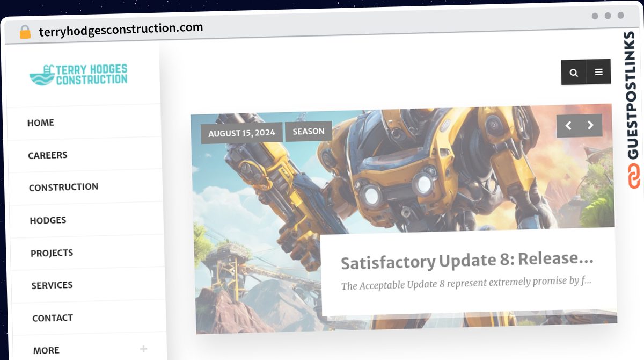This screenshot has height=360, width=644.
Task: Open the MORE menu item
Action: click(x=46, y=350)
